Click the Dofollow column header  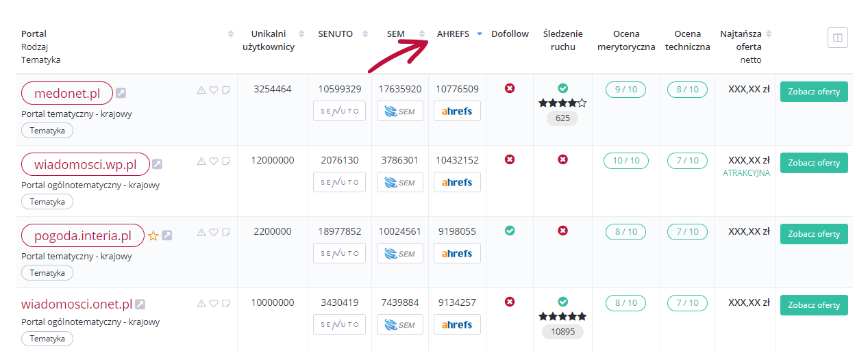510,34
